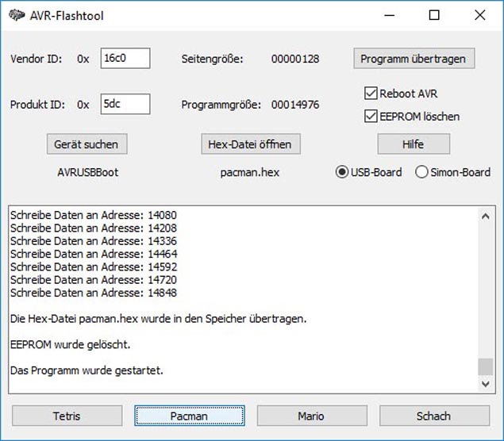This screenshot has width=504, height=441.
Task: Focus the Produkt ID input field
Action: tap(125, 104)
